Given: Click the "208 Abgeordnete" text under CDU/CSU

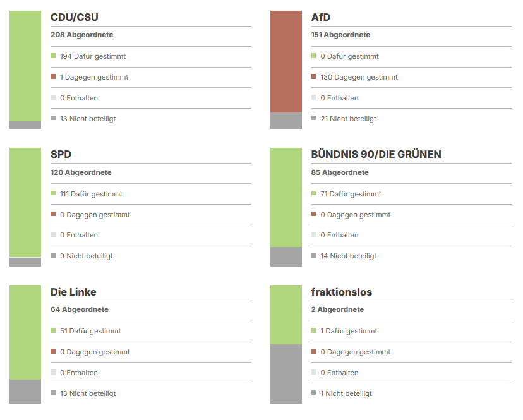Looking at the screenshot, I should coord(82,35).
